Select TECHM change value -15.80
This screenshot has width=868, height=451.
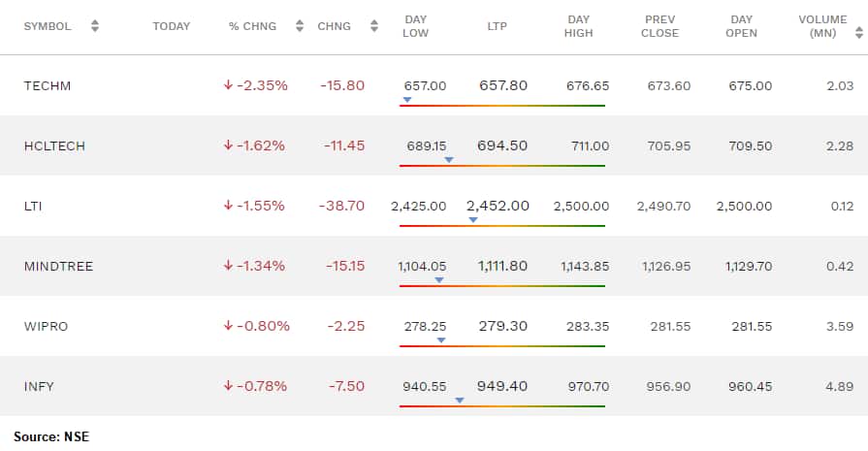coord(342,85)
